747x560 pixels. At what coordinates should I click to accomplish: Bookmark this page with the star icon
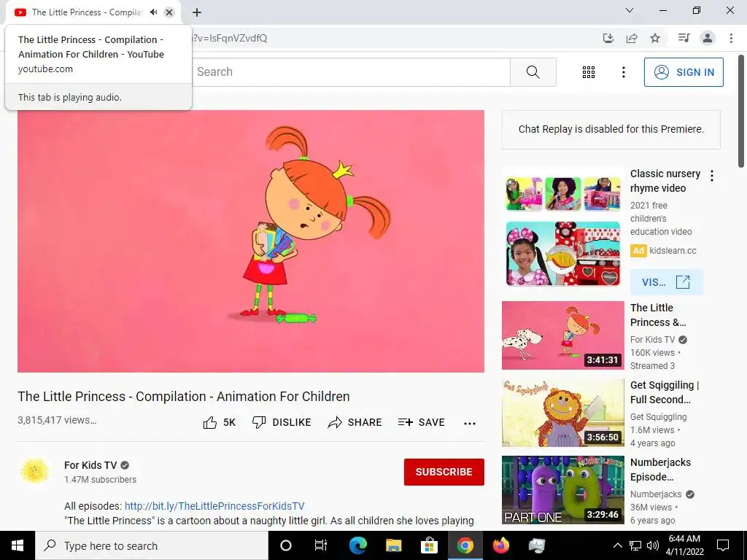point(655,38)
